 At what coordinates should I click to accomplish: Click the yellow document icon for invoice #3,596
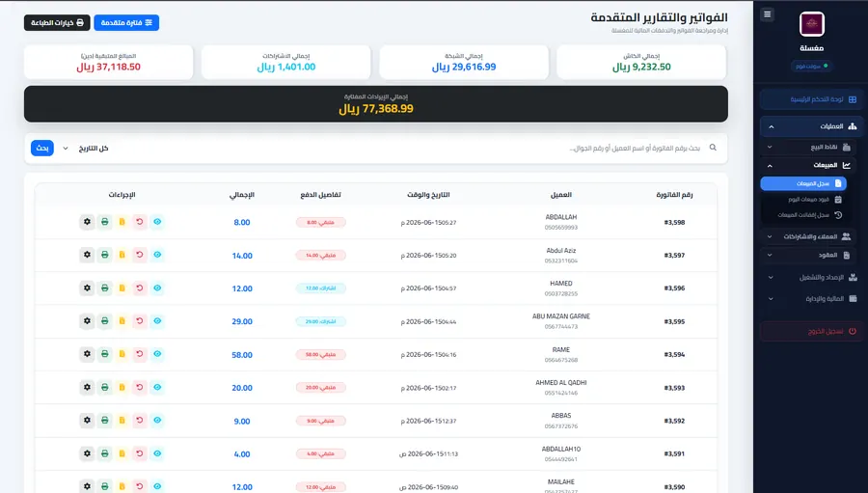coord(122,288)
